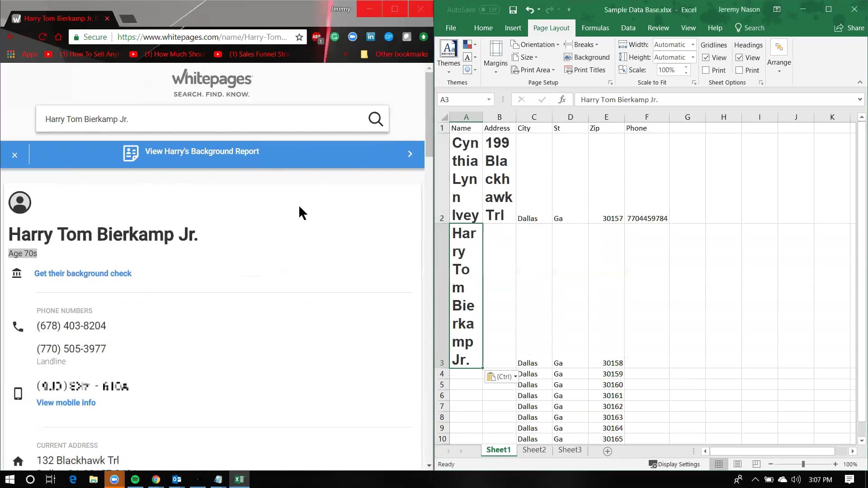
Task: Click the Print Titles icon
Action: pos(568,70)
